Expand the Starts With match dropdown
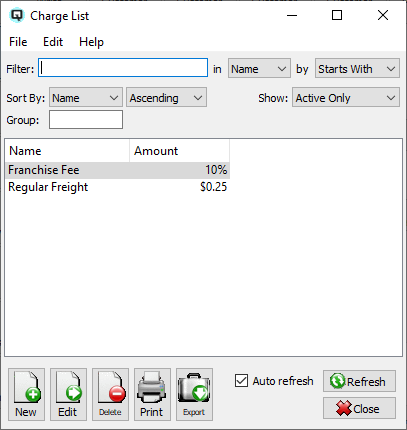Image resolution: width=407 pixels, height=430 pixels. point(357,69)
